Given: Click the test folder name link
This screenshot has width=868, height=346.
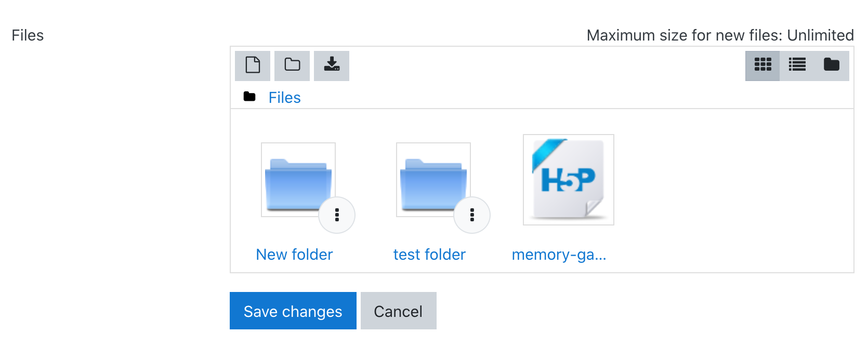Looking at the screenshot, I should click(x=429, y=255).
